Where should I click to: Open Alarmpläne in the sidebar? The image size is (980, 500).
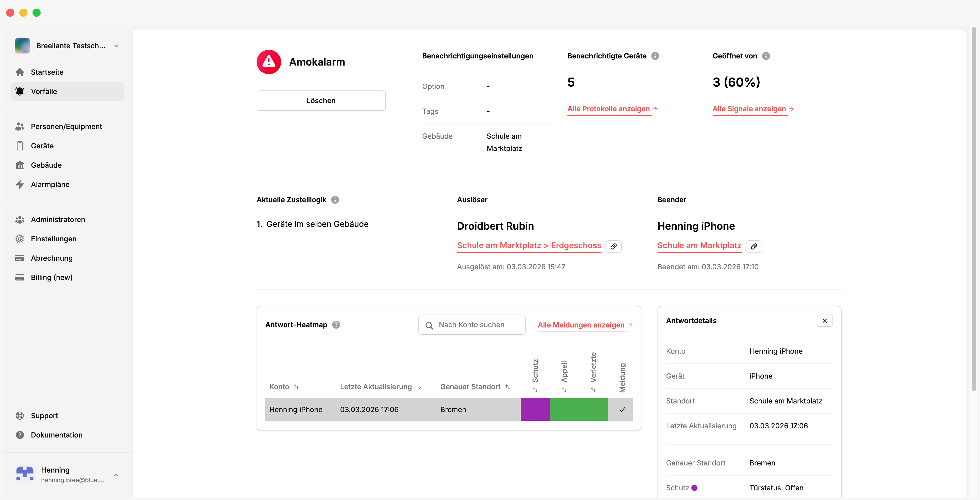pyautogui.click(x=50, y=184)
